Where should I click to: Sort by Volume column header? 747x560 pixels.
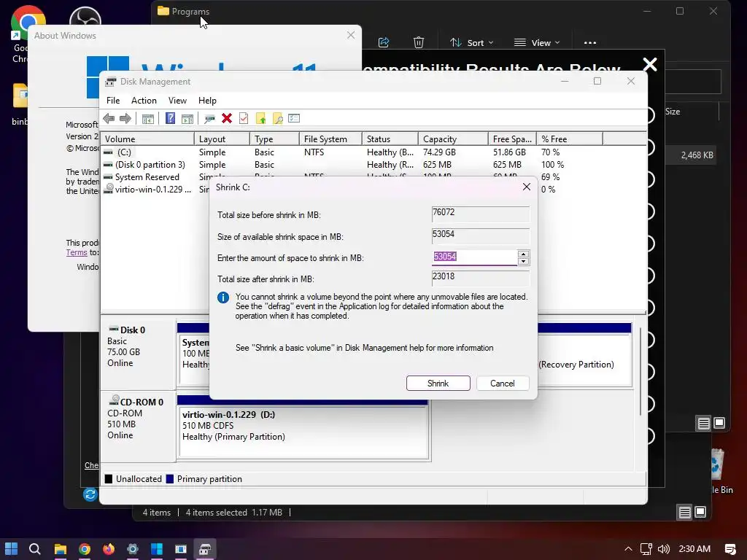point(147,139)
